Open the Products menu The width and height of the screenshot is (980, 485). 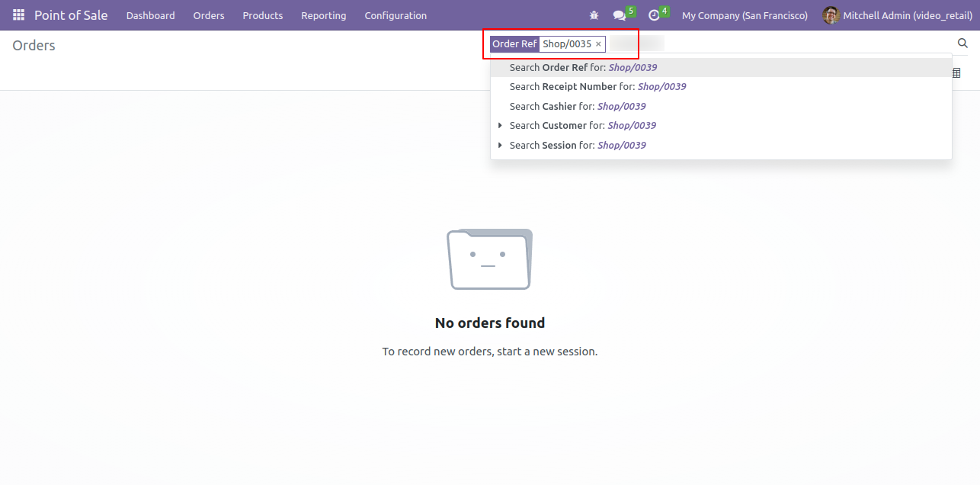[x=263, y=15]
